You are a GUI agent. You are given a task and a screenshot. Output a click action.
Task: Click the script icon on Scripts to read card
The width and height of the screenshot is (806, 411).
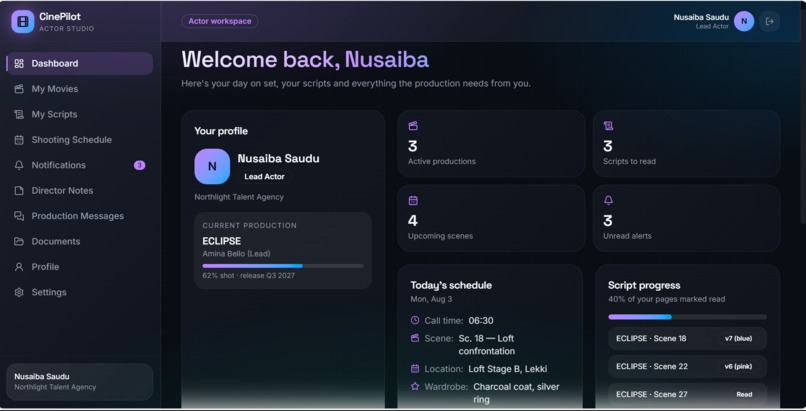(608, 126)
